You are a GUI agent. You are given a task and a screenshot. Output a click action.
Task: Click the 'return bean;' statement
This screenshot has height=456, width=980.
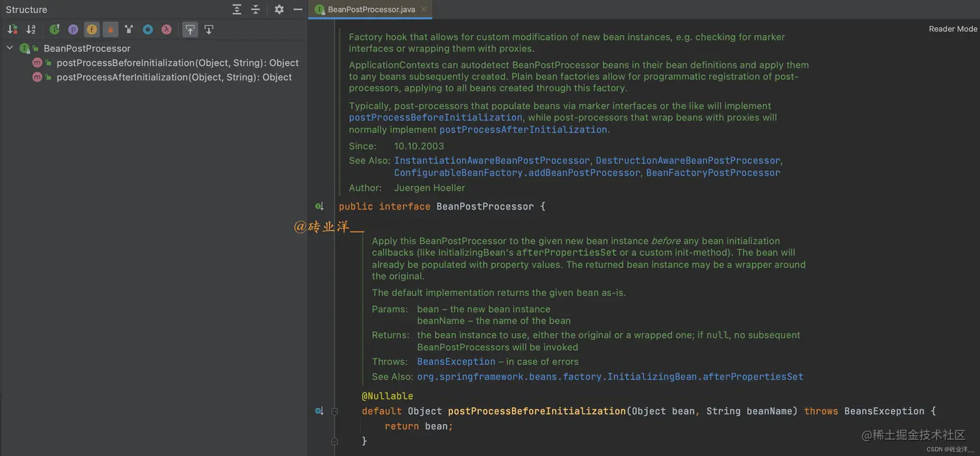(419, 426)
